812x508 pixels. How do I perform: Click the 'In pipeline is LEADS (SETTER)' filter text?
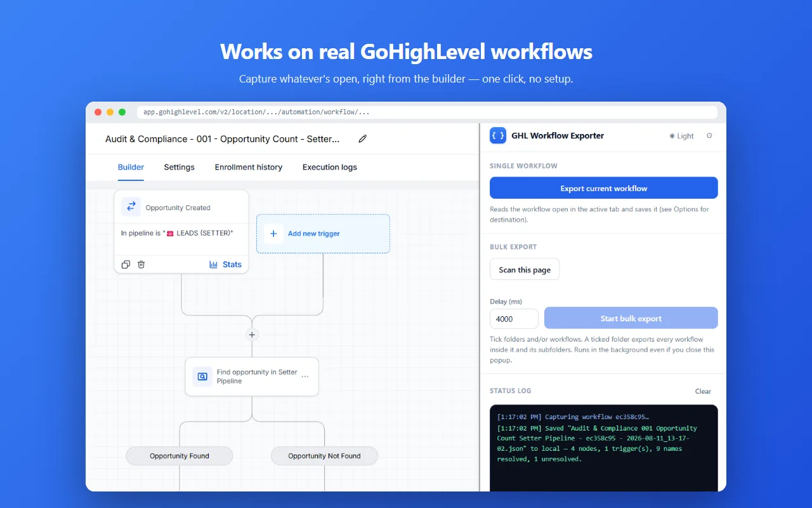point(177,233)
